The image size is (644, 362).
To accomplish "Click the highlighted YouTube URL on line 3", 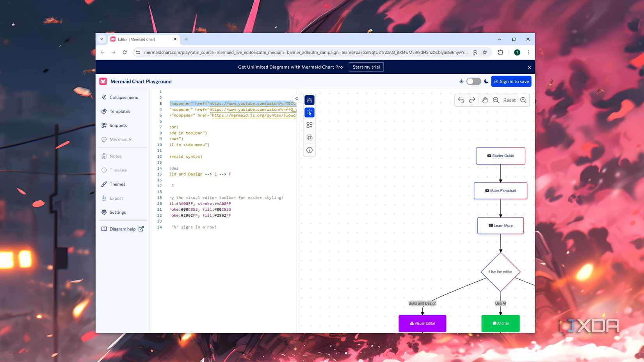I will 253,104.
